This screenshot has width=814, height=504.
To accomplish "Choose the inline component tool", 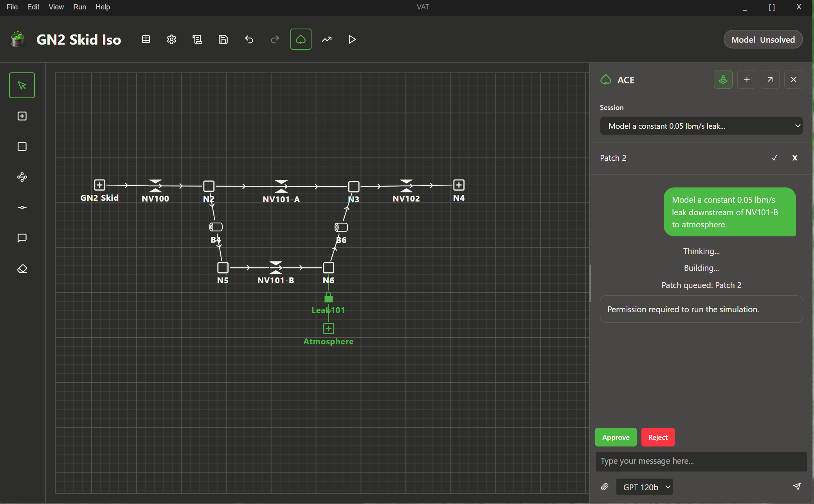I will coord(22,207).
